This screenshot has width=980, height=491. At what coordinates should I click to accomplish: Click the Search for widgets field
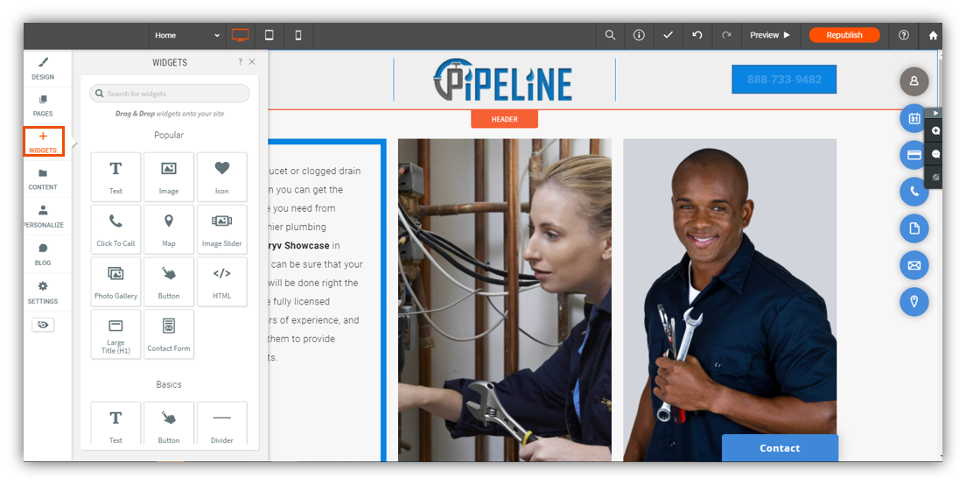pos(170,94)
